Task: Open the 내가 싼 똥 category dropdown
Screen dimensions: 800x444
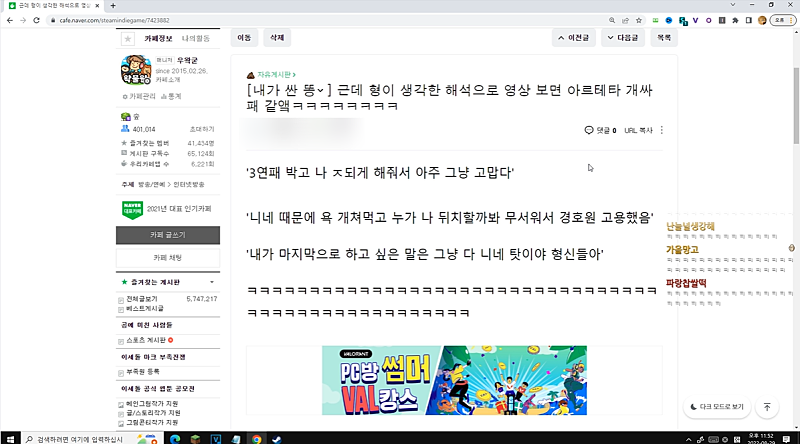Action: coord(289,90)
